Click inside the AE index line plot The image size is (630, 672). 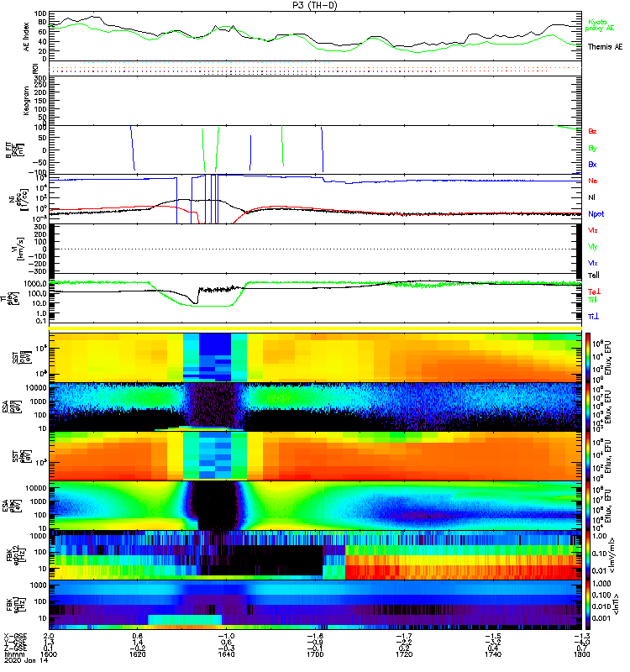(315, 36)
